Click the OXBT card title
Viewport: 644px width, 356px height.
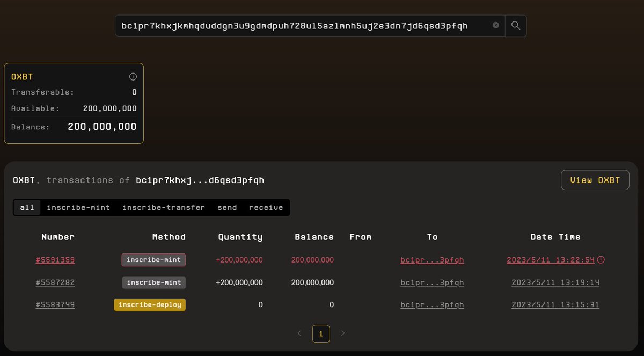(22, 77)
